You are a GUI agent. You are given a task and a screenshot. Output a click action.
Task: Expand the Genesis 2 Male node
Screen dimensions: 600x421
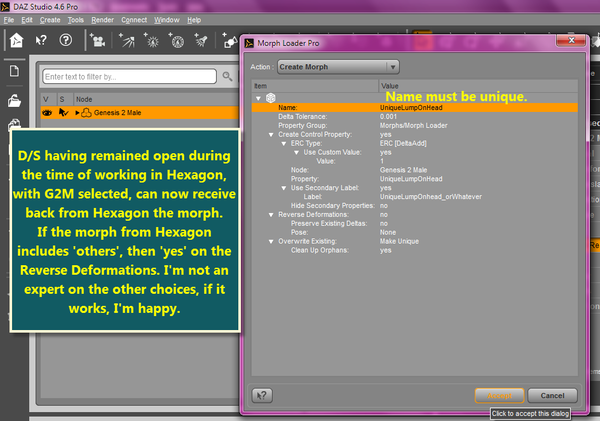77,113
